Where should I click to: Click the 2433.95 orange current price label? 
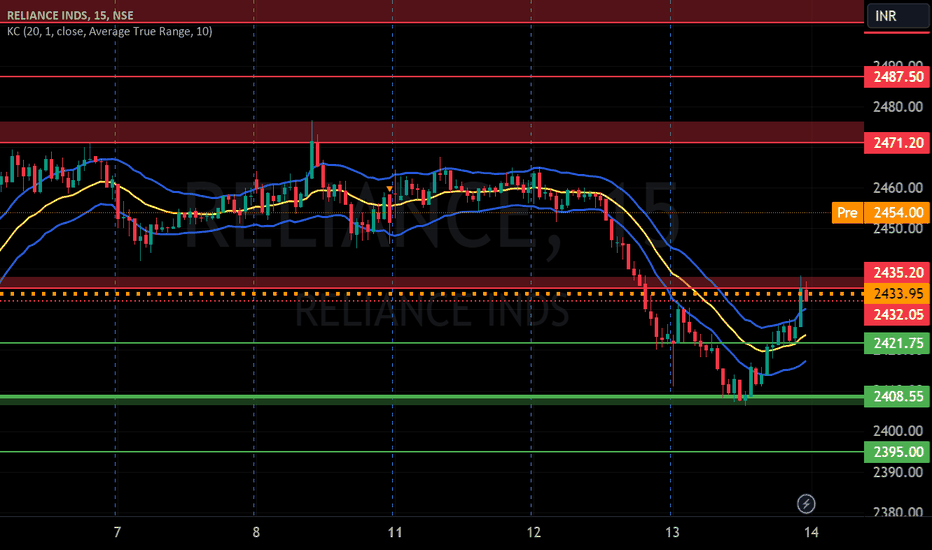(x=898, y=294)
